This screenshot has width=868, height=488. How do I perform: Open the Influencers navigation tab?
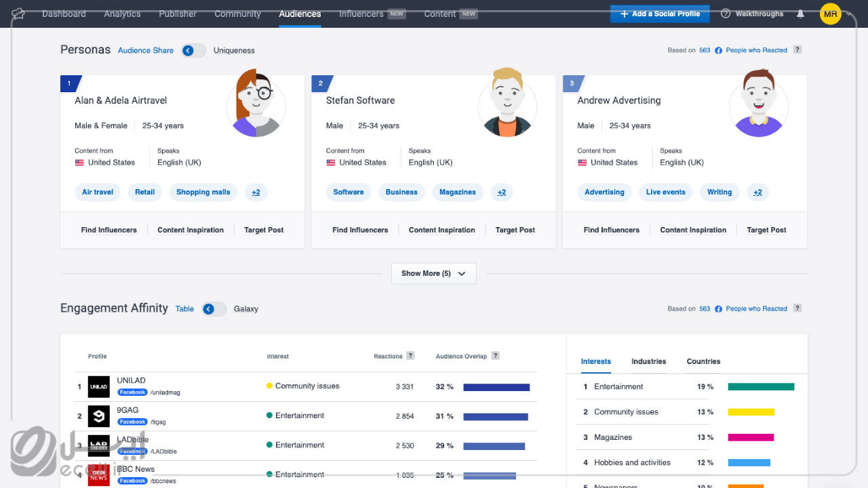pos(361,14)
